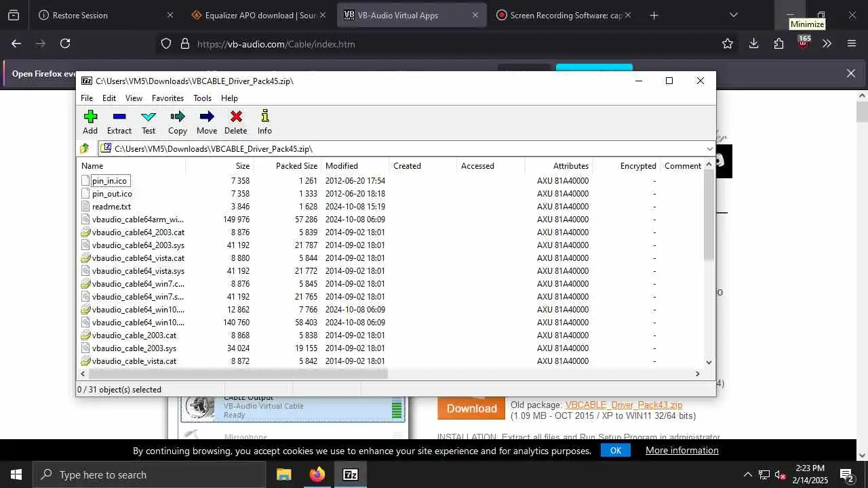868x488 pixels.
Task: Open Windows Start menu
Action: tap(16, 474)
